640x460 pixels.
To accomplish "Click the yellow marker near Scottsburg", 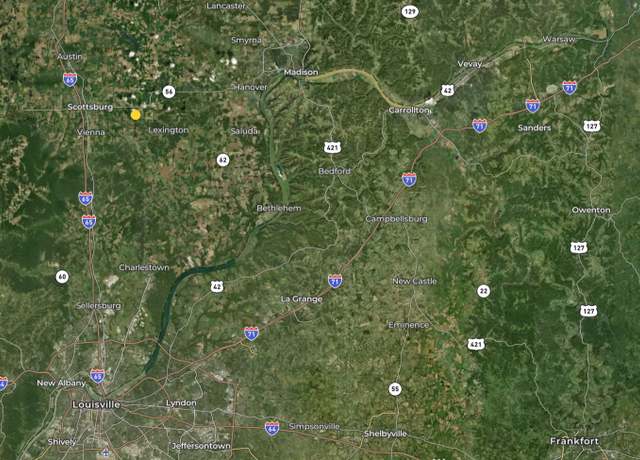I will pos(136,115).
